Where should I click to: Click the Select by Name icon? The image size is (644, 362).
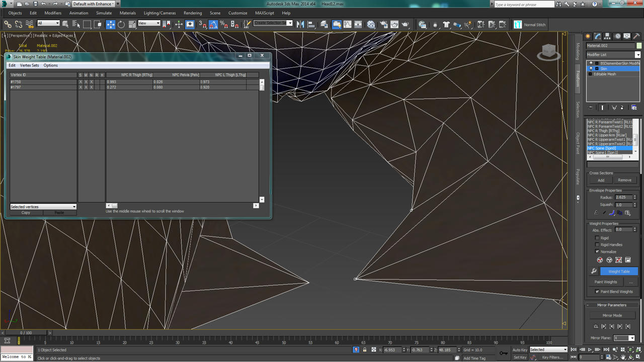(x=76, y=24)
